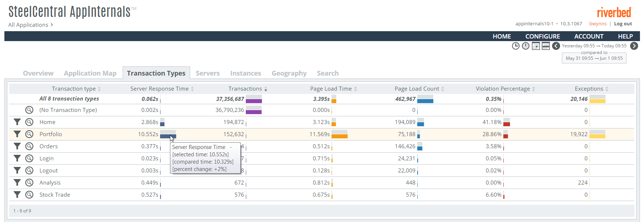This screenshot has height=222, width=644.
Task: Open the All Applications breadcrumb
Action: coord(31,25)
